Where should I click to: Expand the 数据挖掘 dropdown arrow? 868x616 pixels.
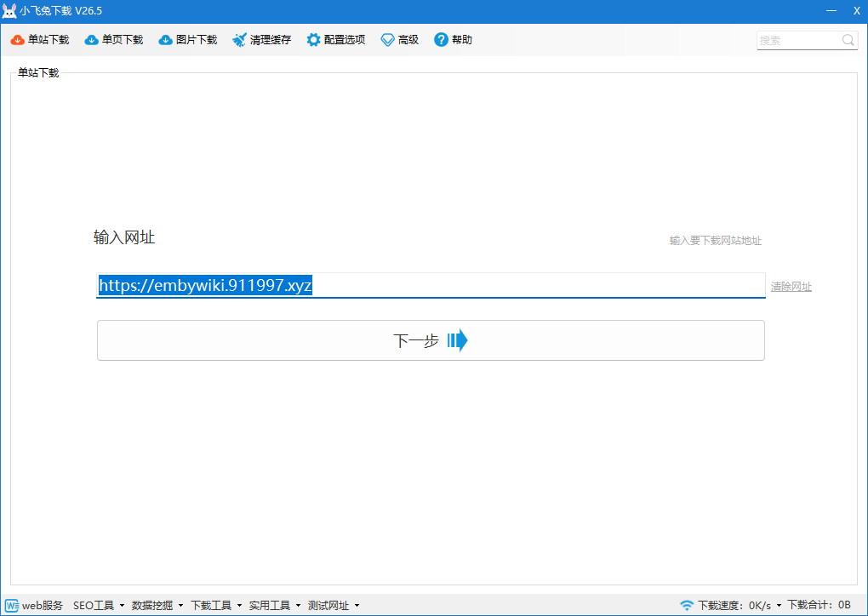(180, 606)
